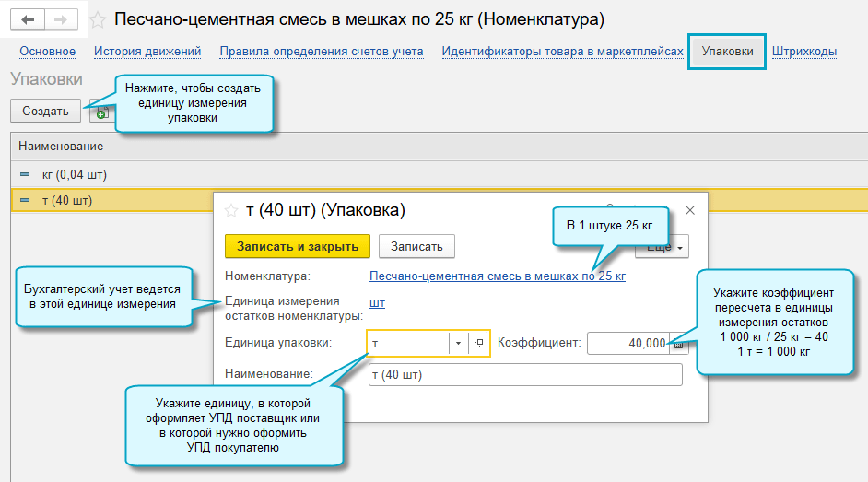This screenshot has width=868, height=482.
Task: Open the История движений tab
Action: (x=147, y=52)
